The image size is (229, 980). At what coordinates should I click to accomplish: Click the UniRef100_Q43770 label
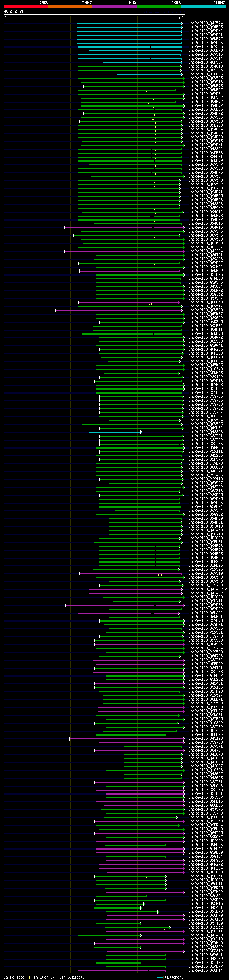(x=205, y=487)
